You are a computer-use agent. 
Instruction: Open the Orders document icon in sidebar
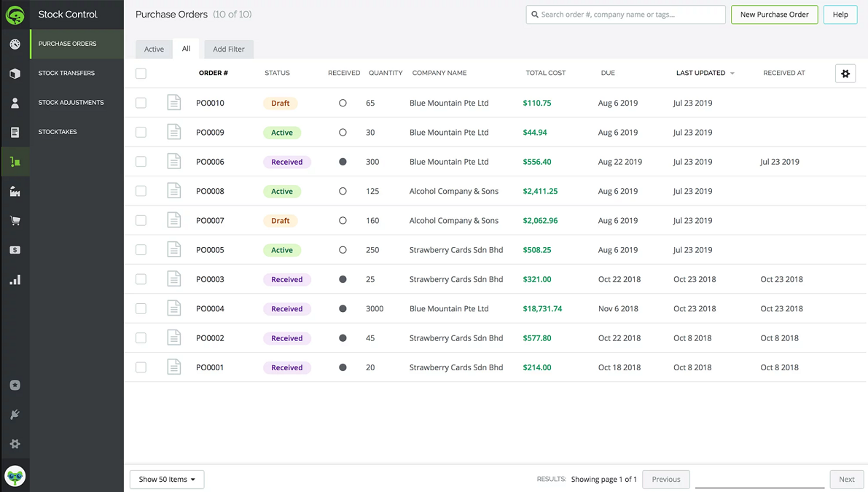click(x=15, y=131)
